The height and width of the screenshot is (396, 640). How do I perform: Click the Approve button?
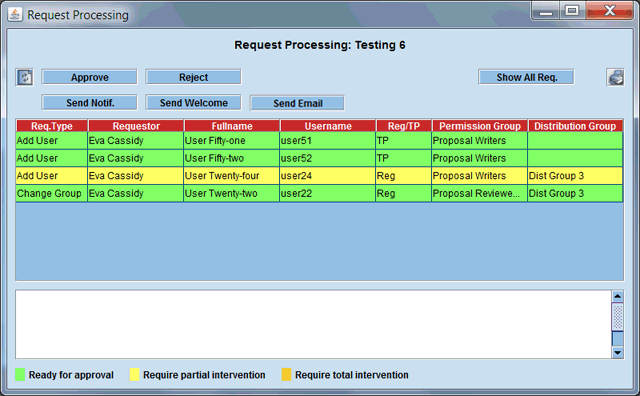coord(89,77)
